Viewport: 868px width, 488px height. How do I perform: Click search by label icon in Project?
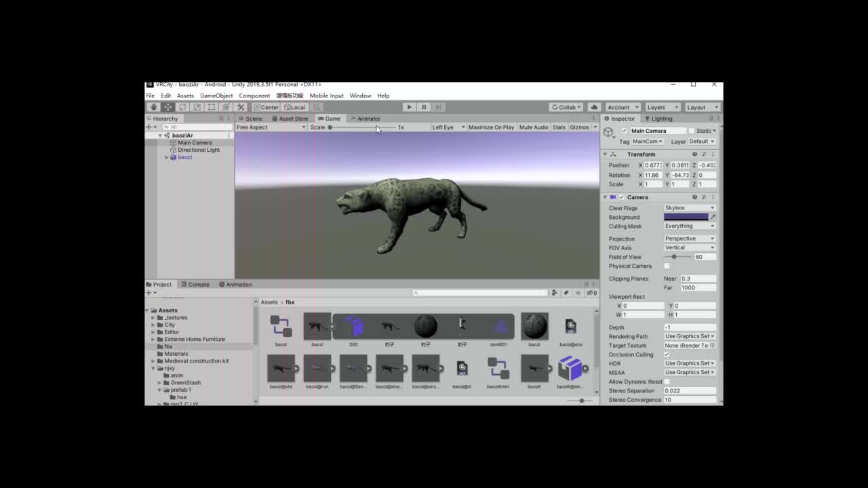coord(566,293)
